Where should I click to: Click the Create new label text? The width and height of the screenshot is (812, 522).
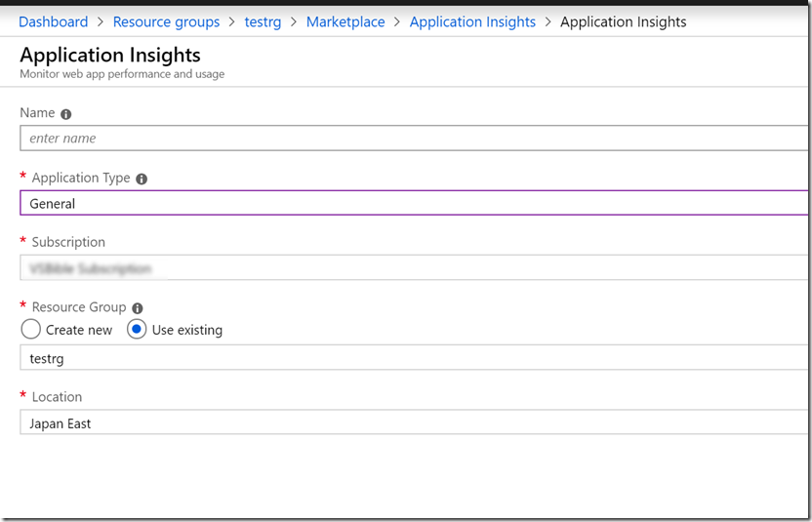79,331
